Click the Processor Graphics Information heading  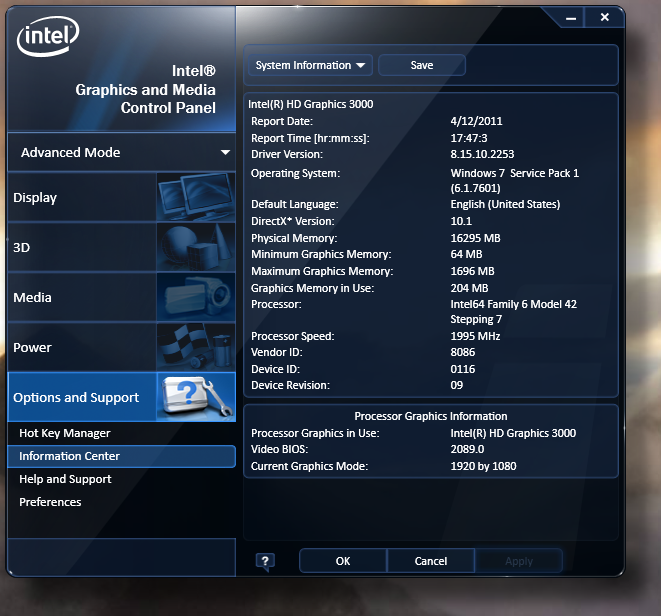click(x=430, y=416)
